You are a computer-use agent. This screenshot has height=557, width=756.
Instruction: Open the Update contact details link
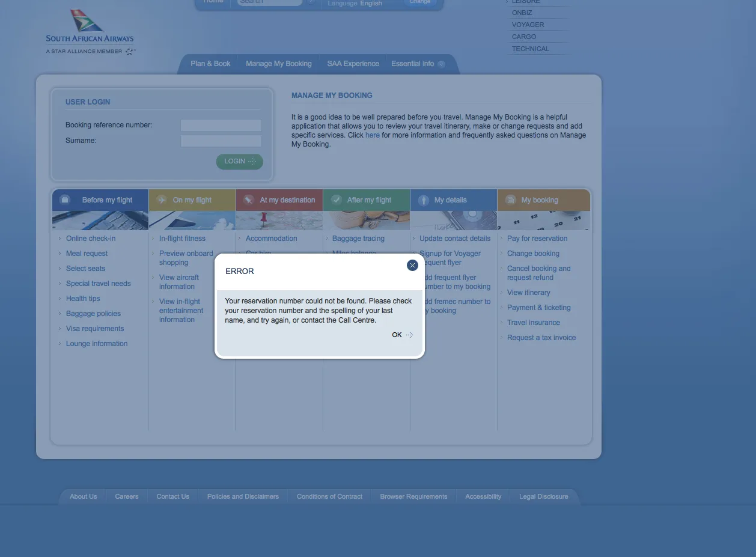coord(455,239)
